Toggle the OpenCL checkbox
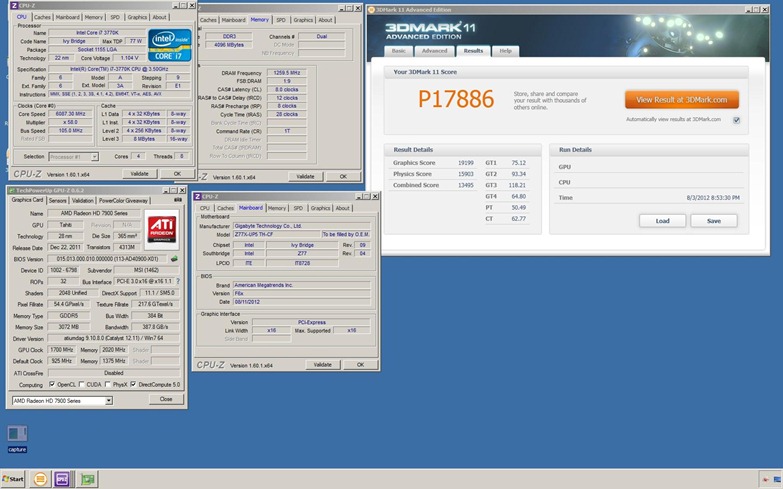Screen dimensions: 783x489 pos(50,384)
